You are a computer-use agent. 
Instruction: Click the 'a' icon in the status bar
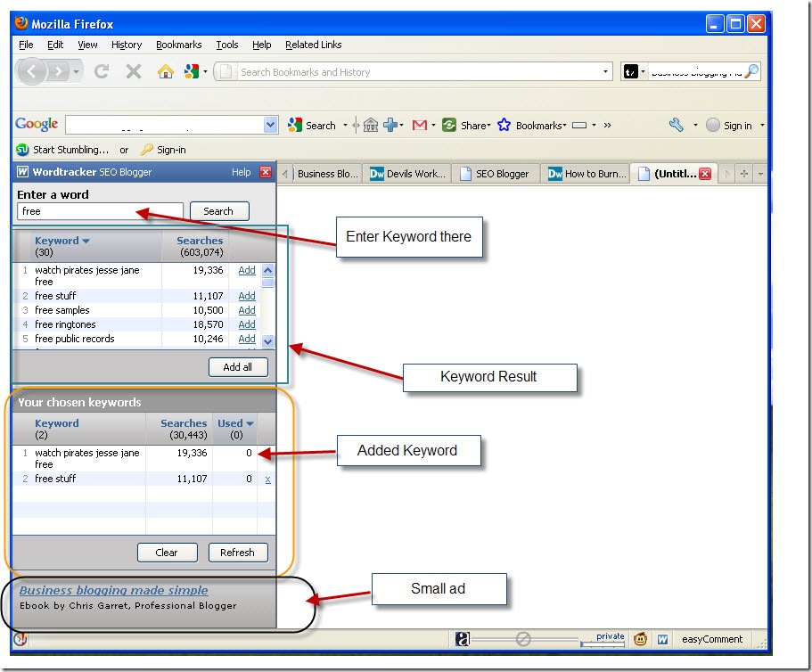[x=463, y=639]
